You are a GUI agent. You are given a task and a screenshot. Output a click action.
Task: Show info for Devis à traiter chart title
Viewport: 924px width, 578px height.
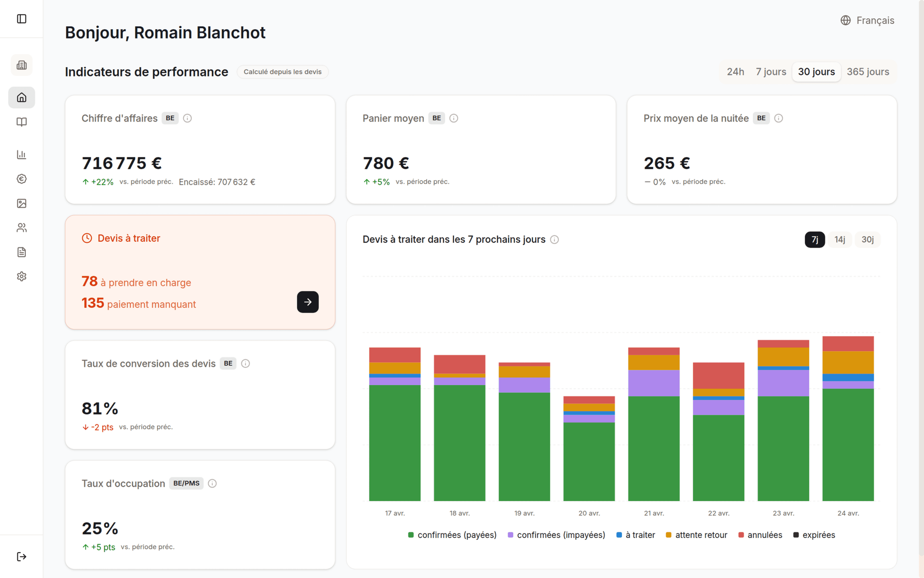554,240
